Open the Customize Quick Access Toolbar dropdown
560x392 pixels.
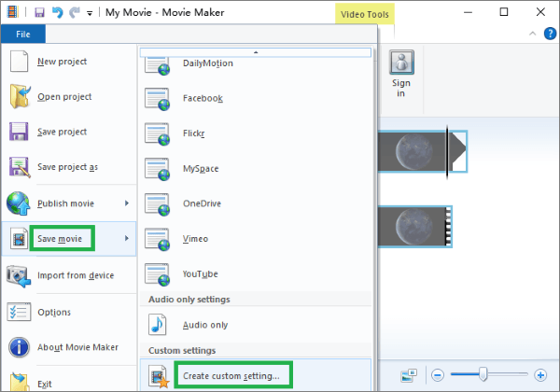click(90, 14)
